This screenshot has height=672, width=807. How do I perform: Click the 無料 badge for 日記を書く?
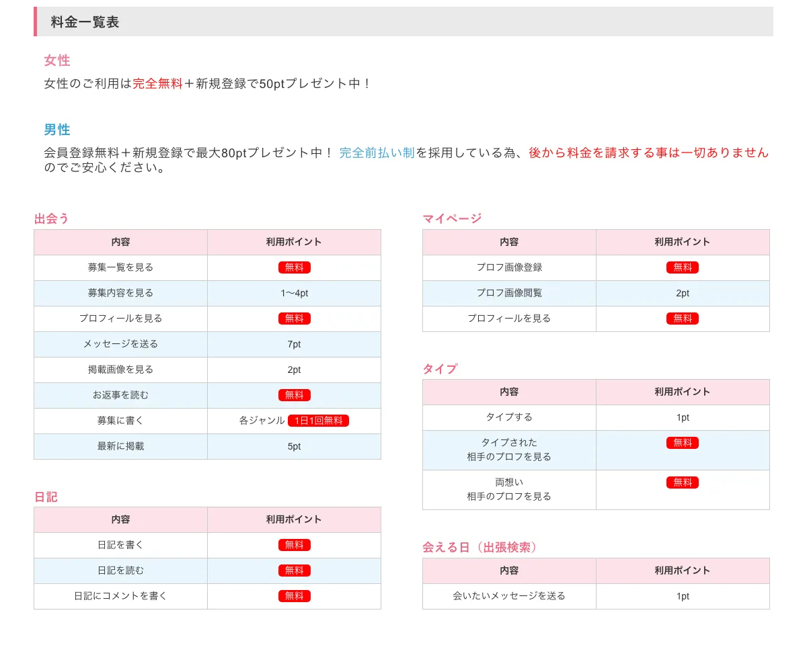(295, 545)
